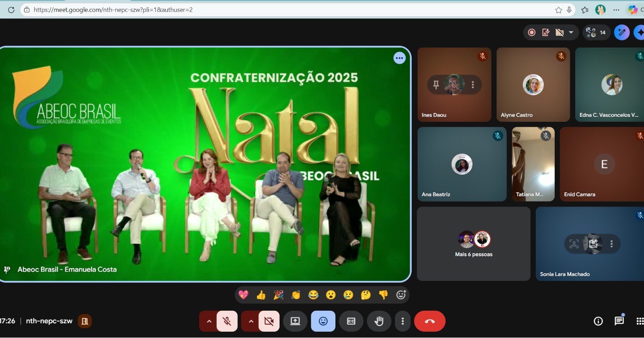This screenshot has height=338, width=644.
Task: Raise your hand in the meeting
Action: 379,321
